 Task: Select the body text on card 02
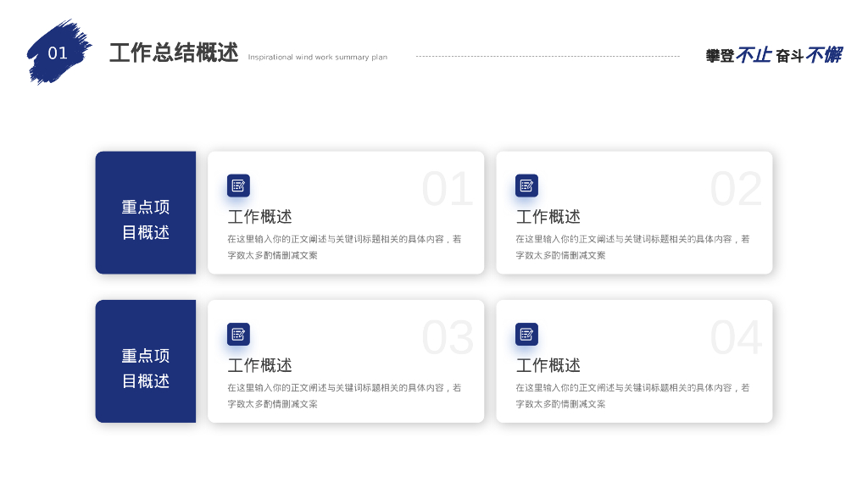click(x=632, y=247)
